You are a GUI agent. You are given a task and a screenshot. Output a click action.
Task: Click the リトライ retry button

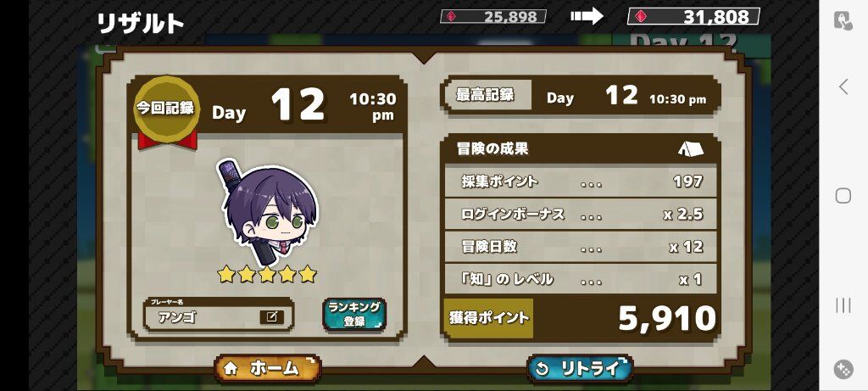(580, 370)
